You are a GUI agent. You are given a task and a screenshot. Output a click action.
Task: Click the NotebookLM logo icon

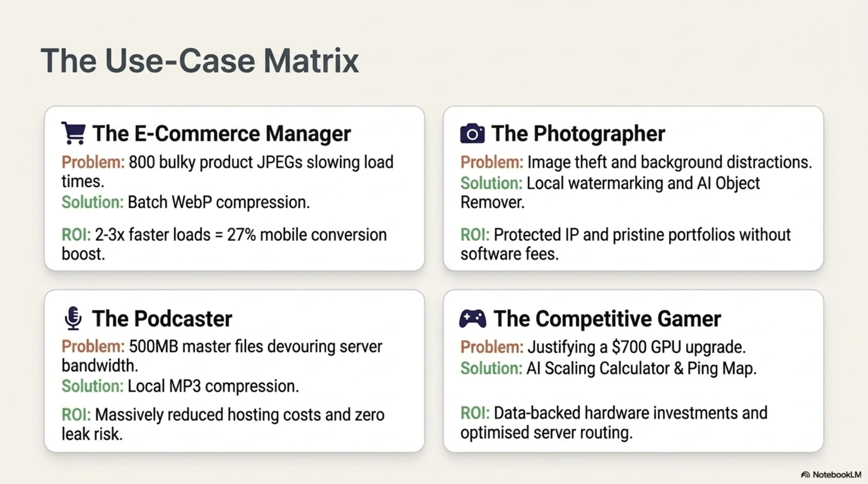coord(805,475)
